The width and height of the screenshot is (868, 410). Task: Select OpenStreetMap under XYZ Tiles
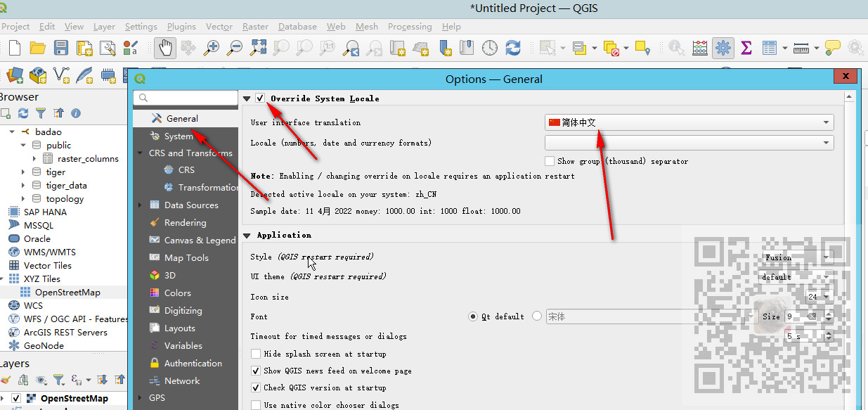pyautogui.click(x=67, y=293)
